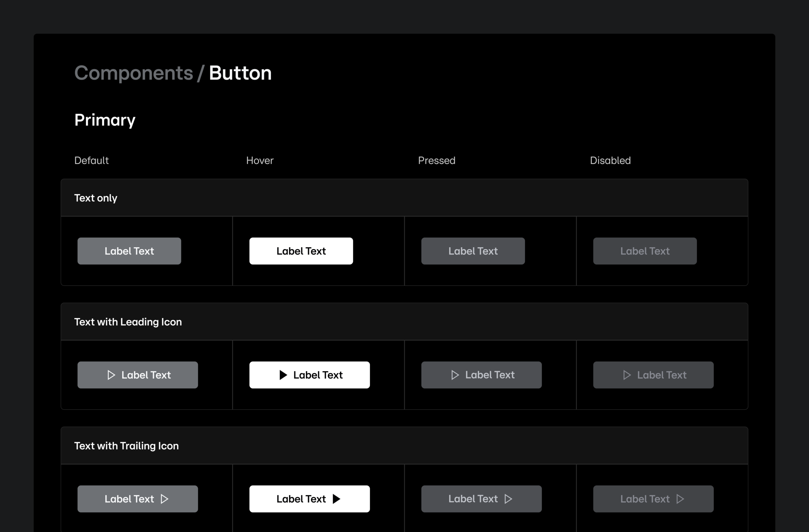Viewport: 809px width, 532px height.
Task: Click the Pressed leading-icon Label Text button
Action: click(482, 375)
